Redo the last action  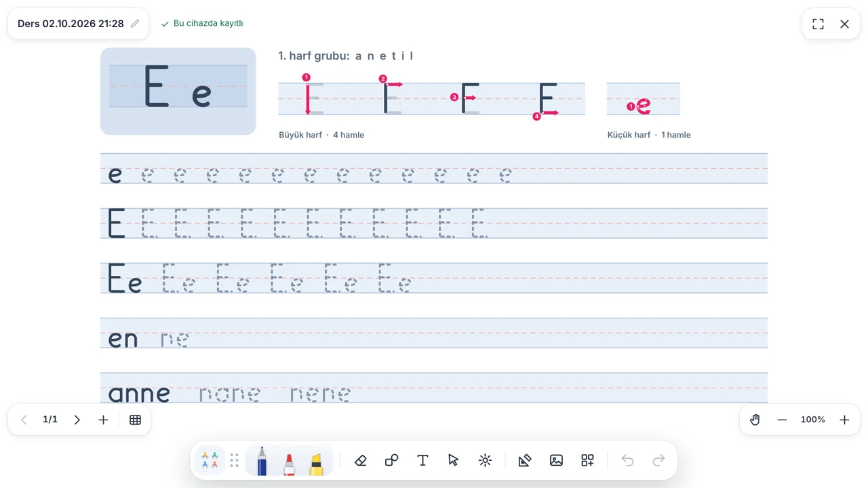click(658, 461)
